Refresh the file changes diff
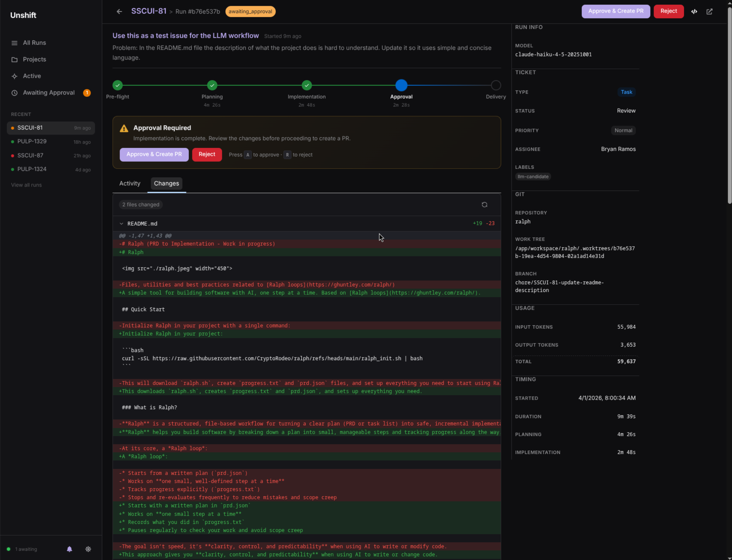Image resolution: width=732 pixels, height=560 pixels. click(484, 204)
